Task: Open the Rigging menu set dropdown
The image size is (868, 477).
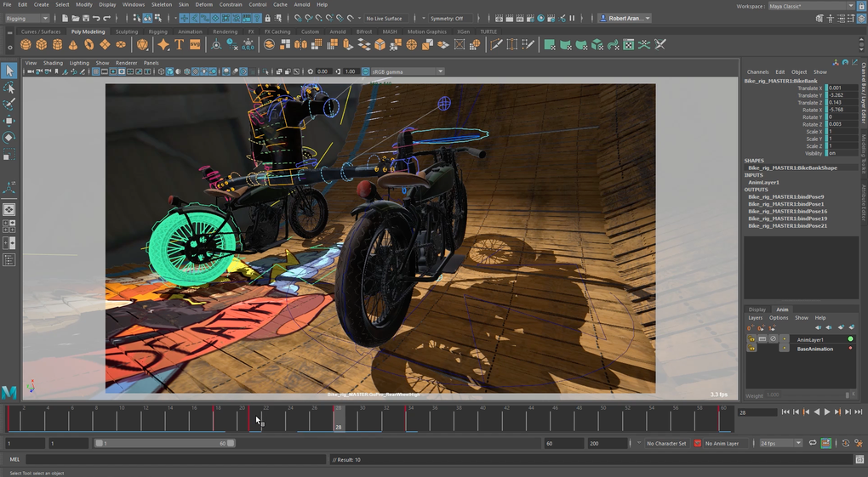Action: tap(27, 18)
